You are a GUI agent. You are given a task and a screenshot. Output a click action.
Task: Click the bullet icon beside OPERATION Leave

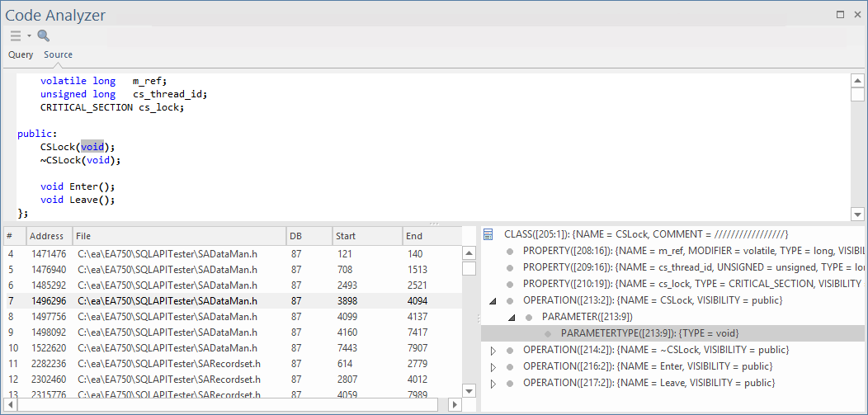pos(510,383)
